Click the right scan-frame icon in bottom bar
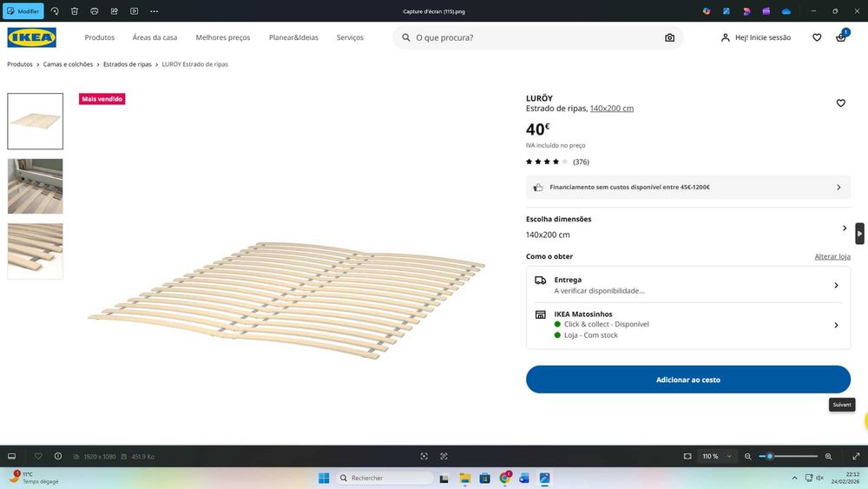This screenshot has width=868, height=489. (444, 456)
